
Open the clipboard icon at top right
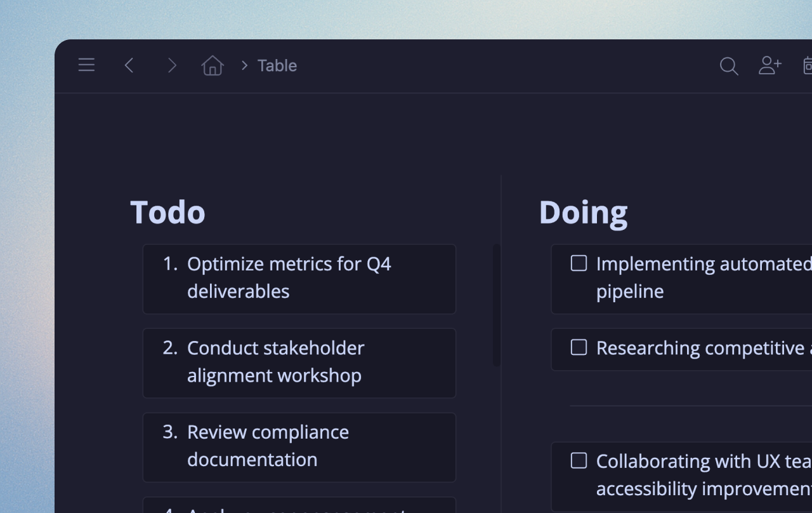click(x=809, y=65)
